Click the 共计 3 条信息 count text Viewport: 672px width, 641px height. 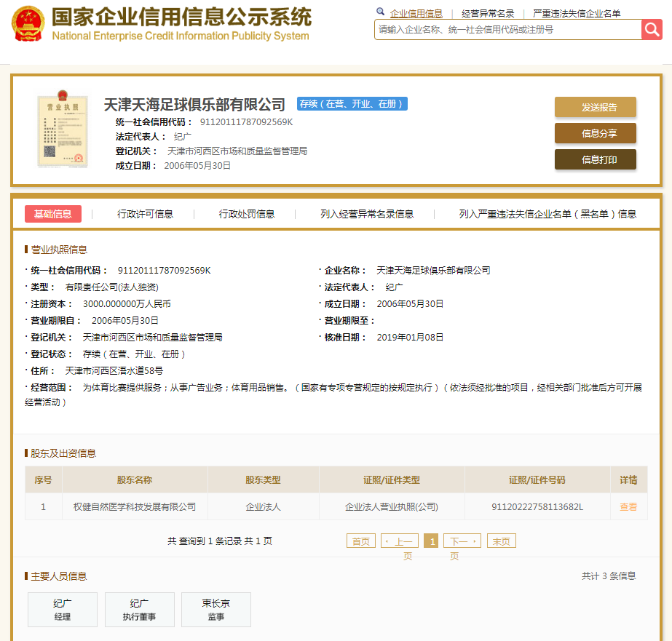609,576
